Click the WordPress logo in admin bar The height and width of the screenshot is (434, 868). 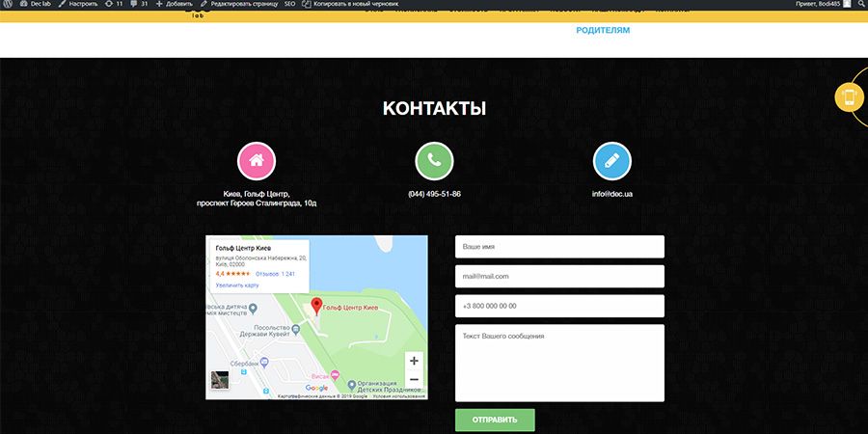tap(8, 5)
